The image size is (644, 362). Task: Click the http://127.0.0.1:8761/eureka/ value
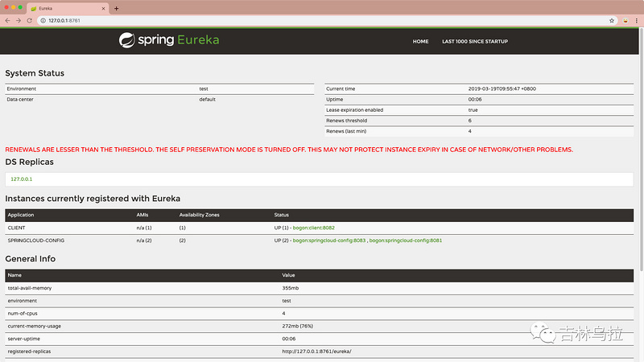point(316,352)
